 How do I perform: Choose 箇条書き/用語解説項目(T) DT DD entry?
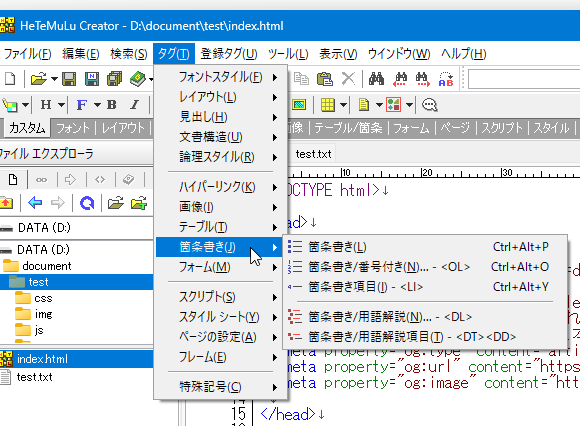point(425,337)
